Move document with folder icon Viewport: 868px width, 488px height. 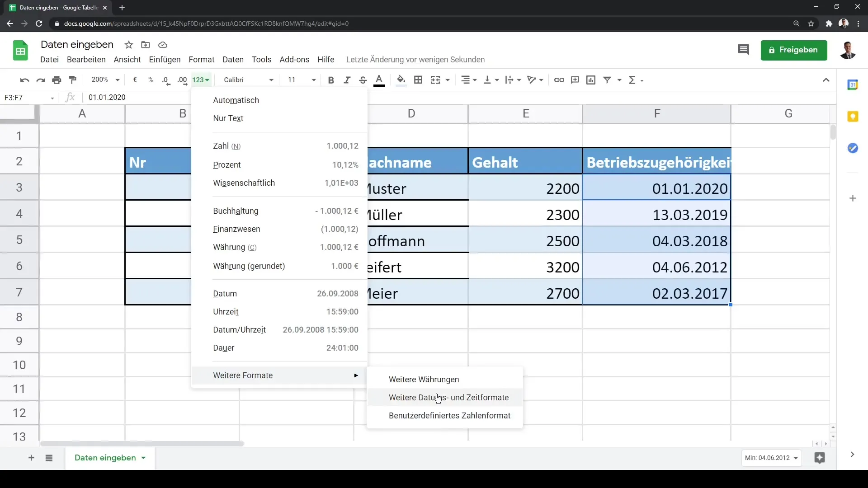click(x=146, y=45)
